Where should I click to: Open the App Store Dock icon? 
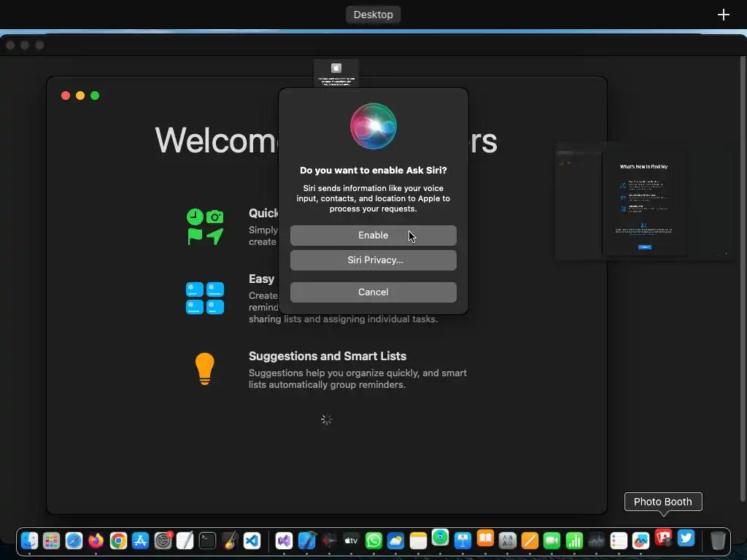point(141,541)
